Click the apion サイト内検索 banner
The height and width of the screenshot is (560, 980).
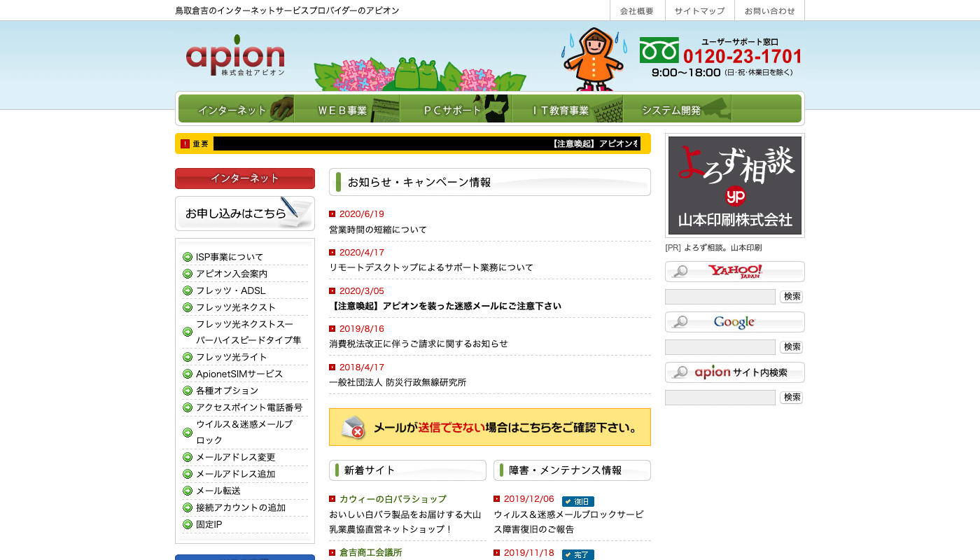(734, 372)
